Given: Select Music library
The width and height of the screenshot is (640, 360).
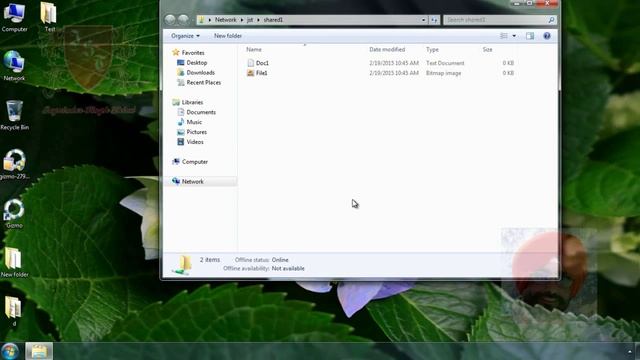Looking at the screenshot, I should coord(194,122).
